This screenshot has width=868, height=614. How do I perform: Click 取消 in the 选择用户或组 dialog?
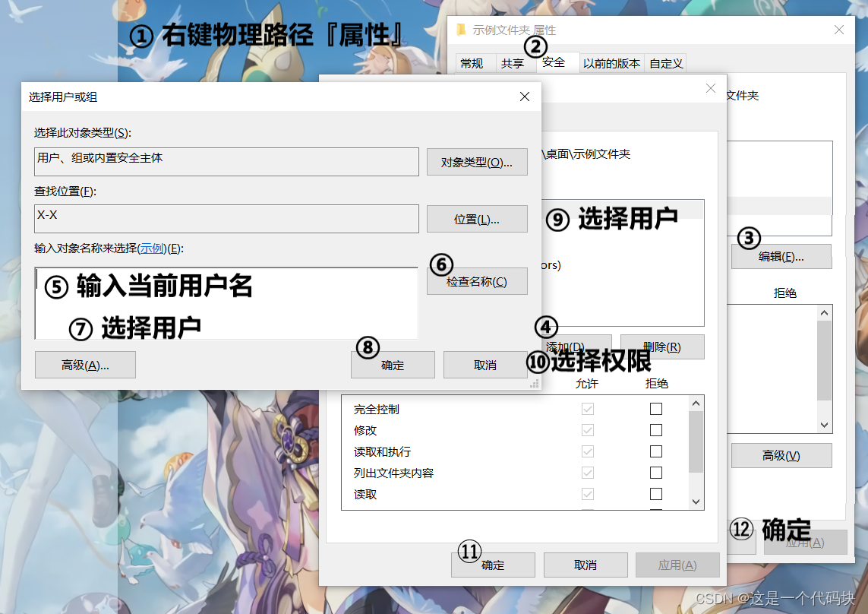[485, 366]
